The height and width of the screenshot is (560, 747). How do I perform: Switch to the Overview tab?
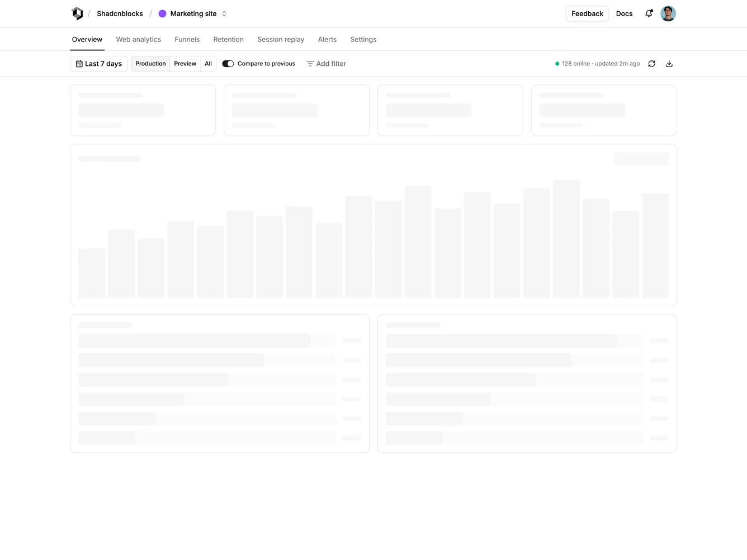[87, 40]
